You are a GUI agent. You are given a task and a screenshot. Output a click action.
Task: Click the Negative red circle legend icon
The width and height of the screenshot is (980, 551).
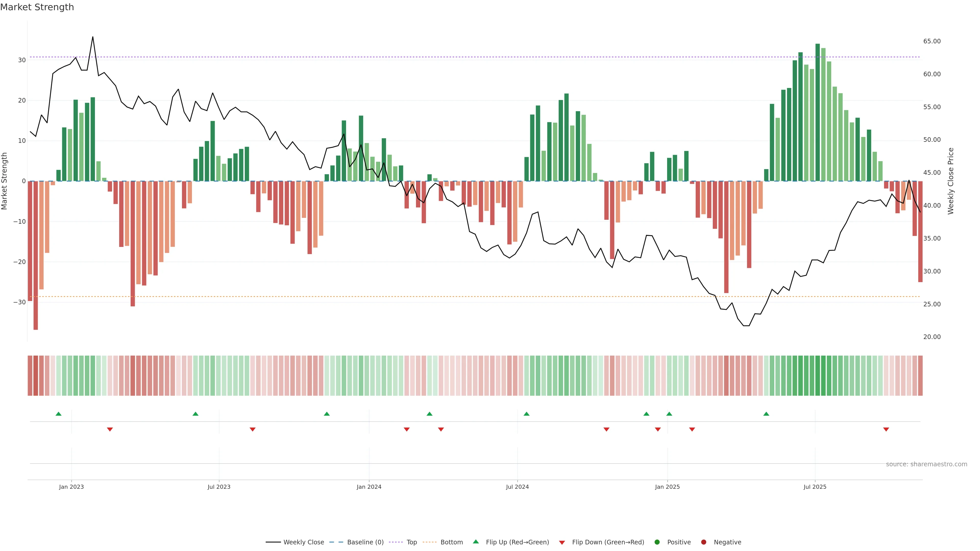(x=703, y=542)
